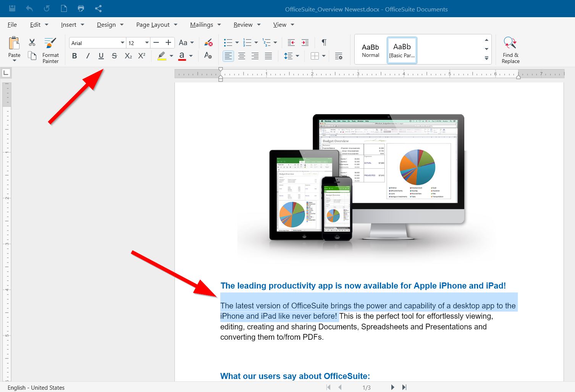Screen dimensions: 575x392
Task: Open the Design menu
Action: (110, 24)
